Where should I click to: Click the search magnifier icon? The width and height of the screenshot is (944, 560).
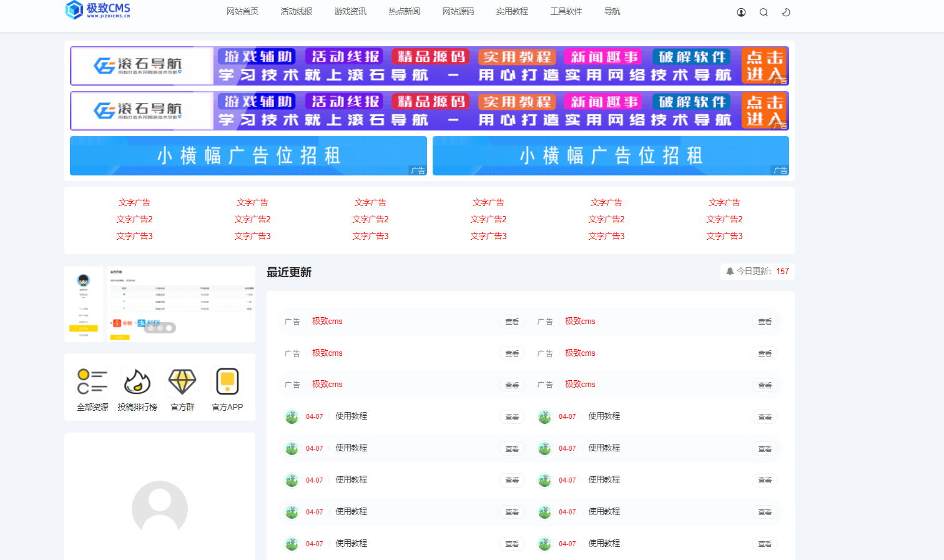click(x=764, y=12)
